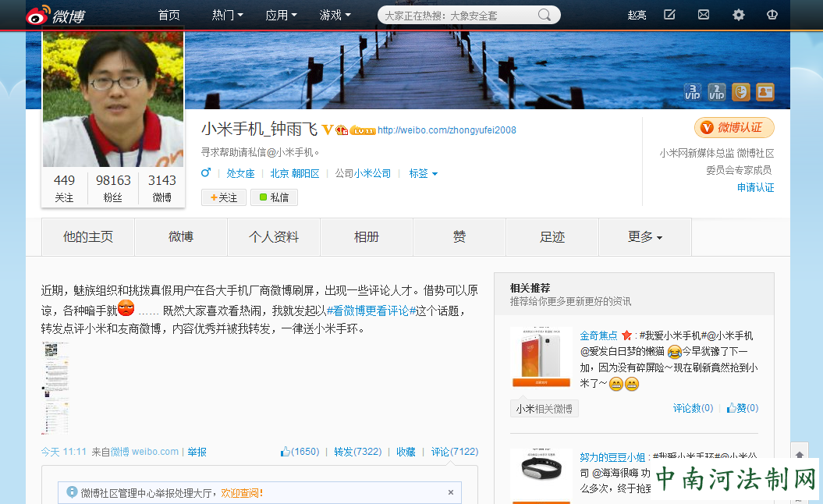
Task: Click the profile avatar photo
Action: (x=113, y=99)
